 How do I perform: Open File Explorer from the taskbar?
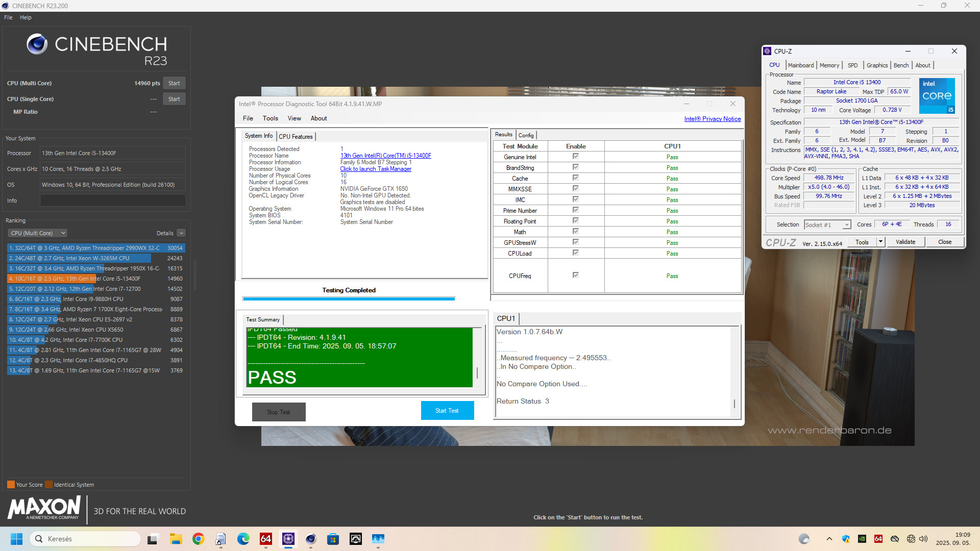click(x=176, y=539)
